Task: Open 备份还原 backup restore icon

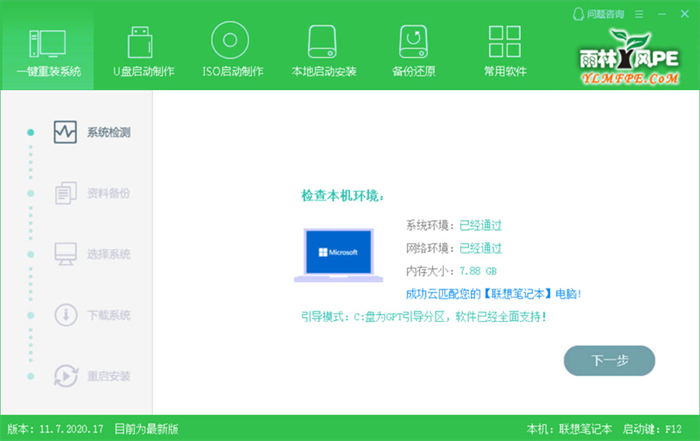Action: pos(413,42)
